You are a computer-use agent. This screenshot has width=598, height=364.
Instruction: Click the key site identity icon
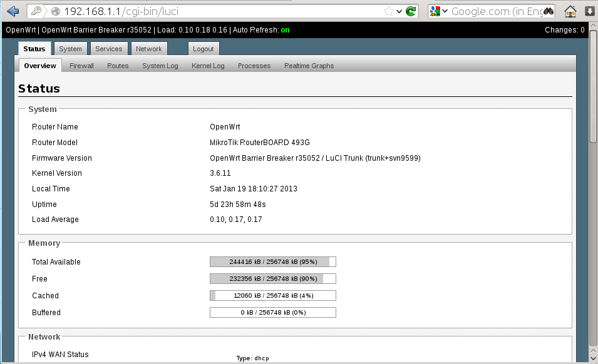click(x=36, y=11)
